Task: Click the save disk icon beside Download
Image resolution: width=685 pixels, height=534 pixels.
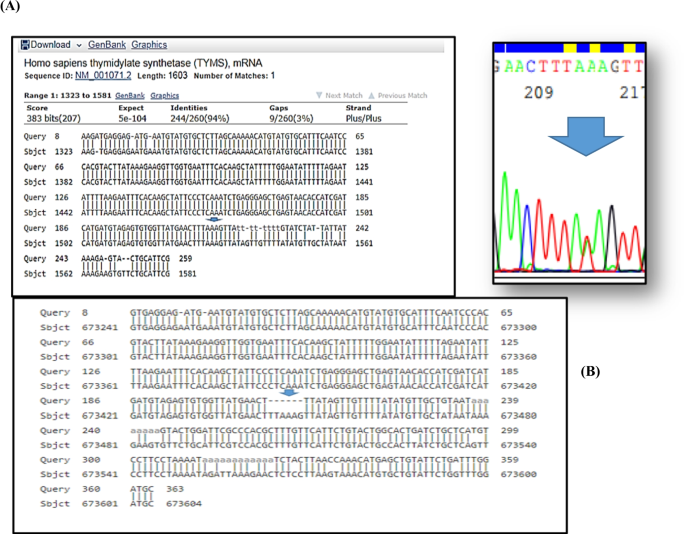Action: (x=25, y=45)
